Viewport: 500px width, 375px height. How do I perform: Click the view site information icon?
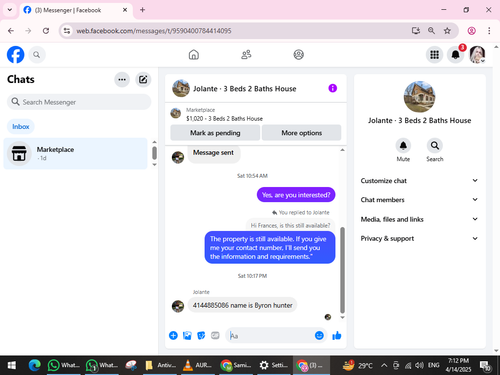[x=67, y=31]
